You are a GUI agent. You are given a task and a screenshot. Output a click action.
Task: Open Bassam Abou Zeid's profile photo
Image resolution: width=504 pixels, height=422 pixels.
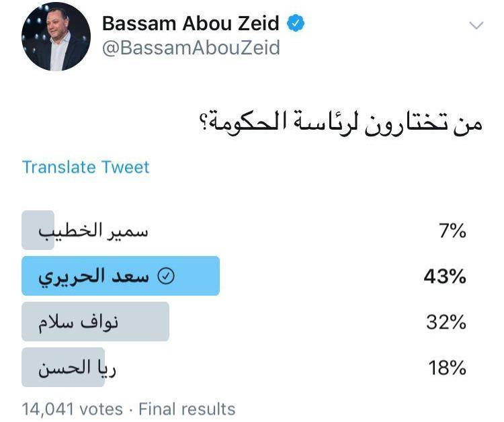point(56,38)
